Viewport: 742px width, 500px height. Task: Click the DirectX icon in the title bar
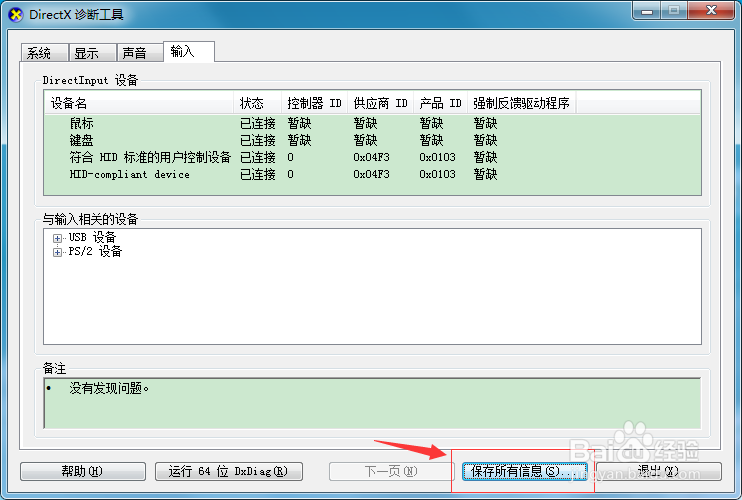(16, 15)
